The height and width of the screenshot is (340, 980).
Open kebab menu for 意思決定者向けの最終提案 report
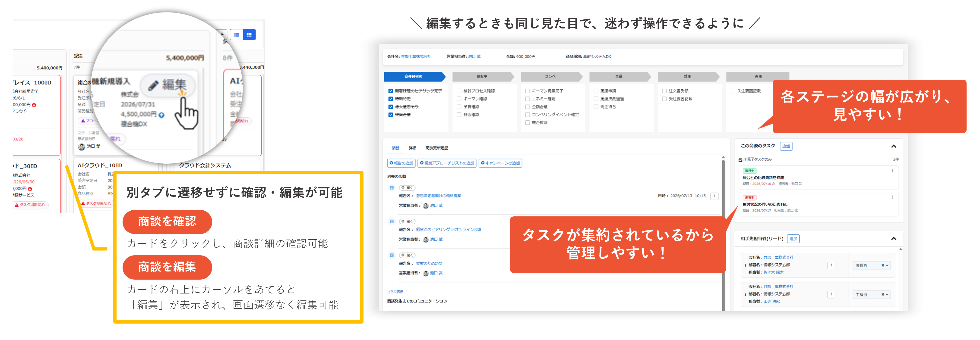(714, 196)
